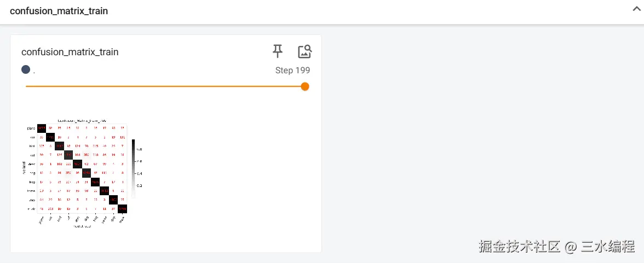
Task: Pin the confusion_matrix_train card
Action: 278,51
